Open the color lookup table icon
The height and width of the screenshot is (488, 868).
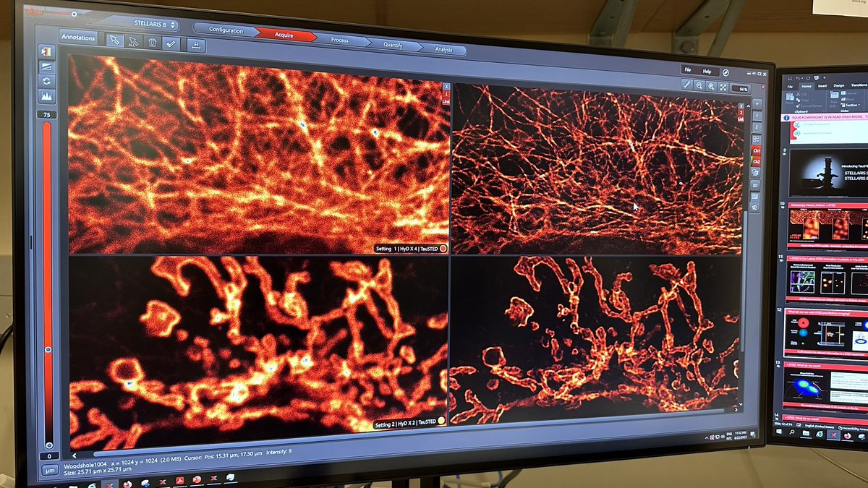[x=47, y=52]
